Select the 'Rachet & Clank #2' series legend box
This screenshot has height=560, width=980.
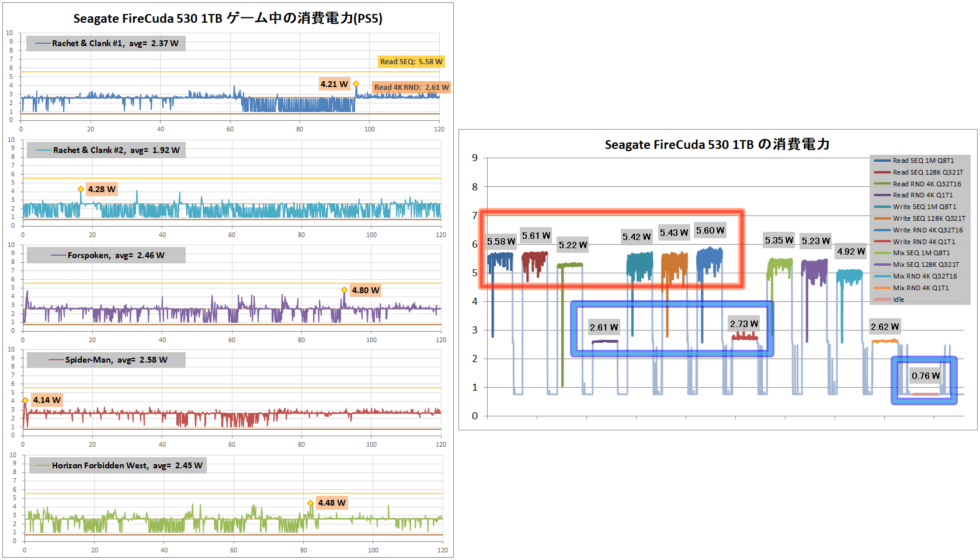107,150
